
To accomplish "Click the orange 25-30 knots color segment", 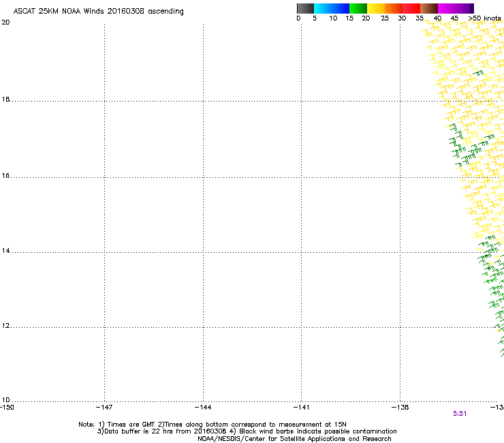I will pos(394,8).
